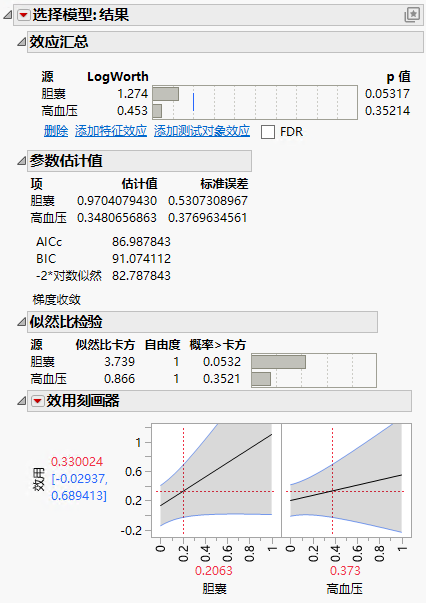The height and width of the screenshot is (603, 426).
Task: Click the 添加特征效应 link
Action: coord(111,131)
